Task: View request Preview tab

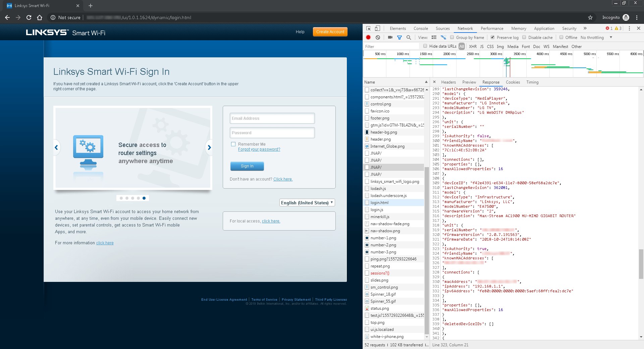Action: (469, 82)
